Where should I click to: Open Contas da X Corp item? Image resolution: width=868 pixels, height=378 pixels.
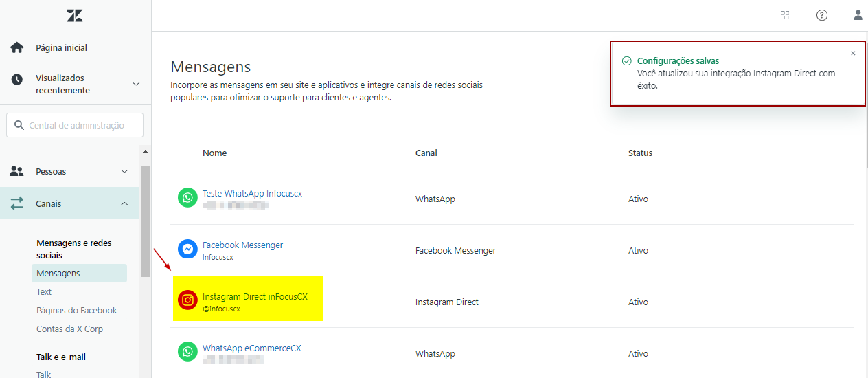pyautogui.click(x=69, y=329)
